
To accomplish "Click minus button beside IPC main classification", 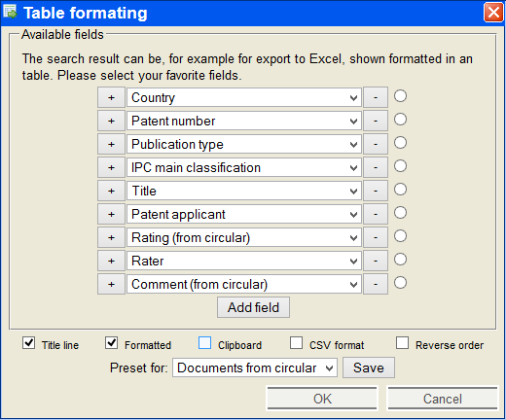I will (x=376, y=167).
